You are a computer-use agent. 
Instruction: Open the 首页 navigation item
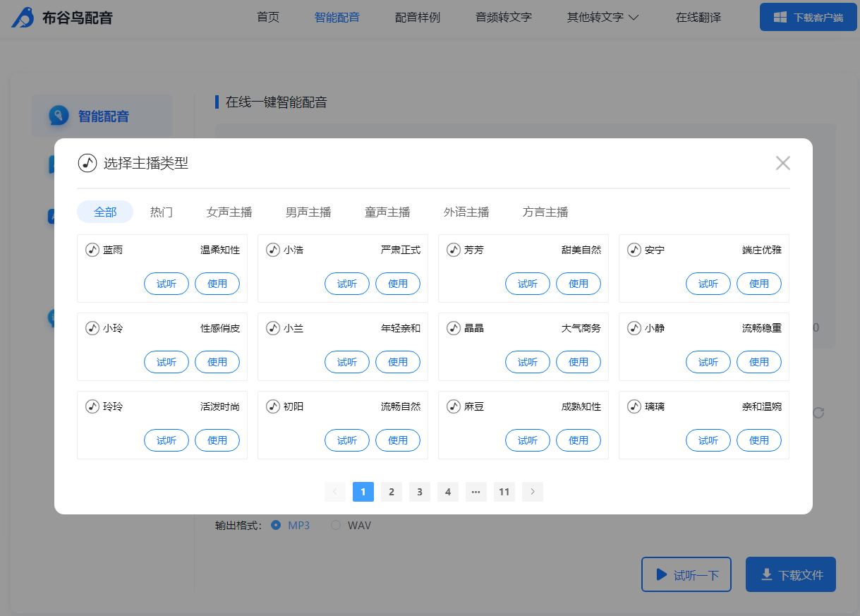[268, 17]
